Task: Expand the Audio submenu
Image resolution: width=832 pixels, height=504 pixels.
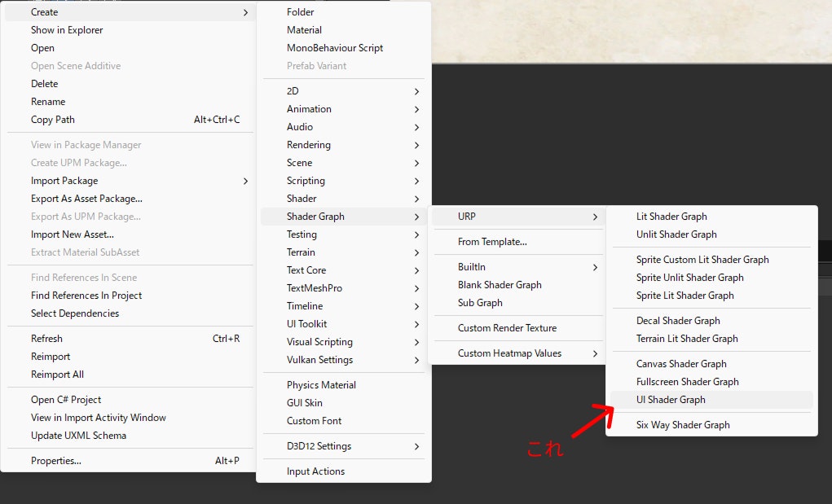Action: coord(343,127)
